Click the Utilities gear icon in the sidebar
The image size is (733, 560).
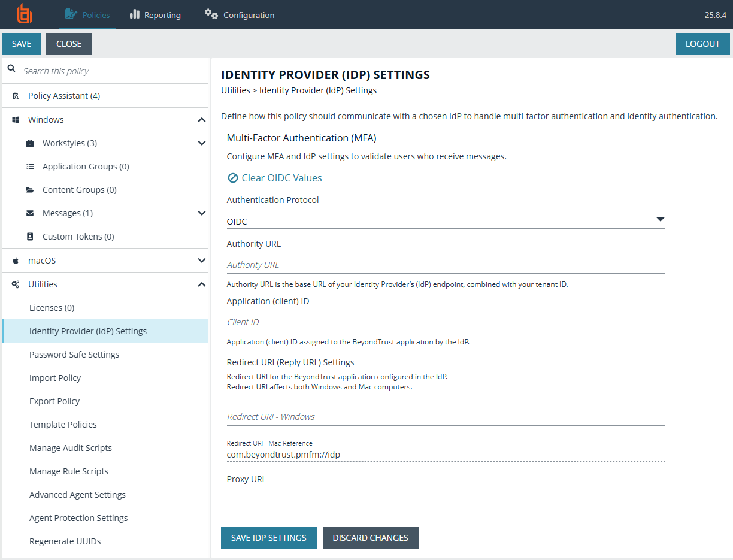pos(16,284)
